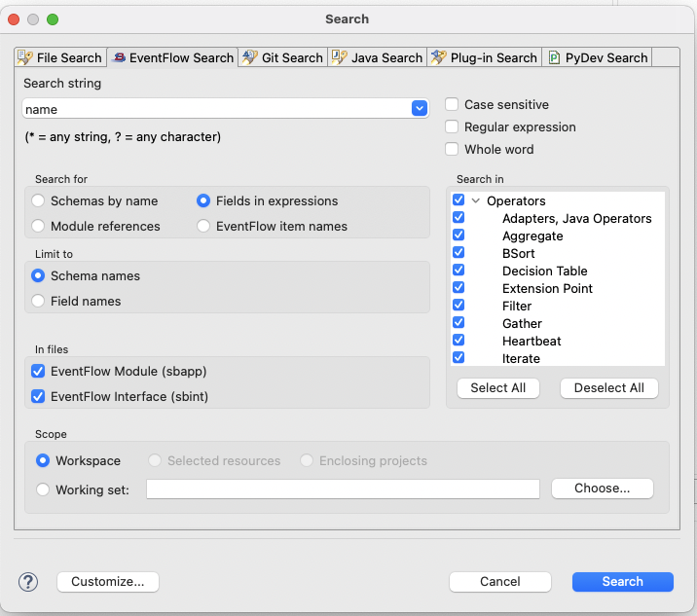Click the File Search tab icon
This screenshot has width=697, height=616.
coord(25,58)
